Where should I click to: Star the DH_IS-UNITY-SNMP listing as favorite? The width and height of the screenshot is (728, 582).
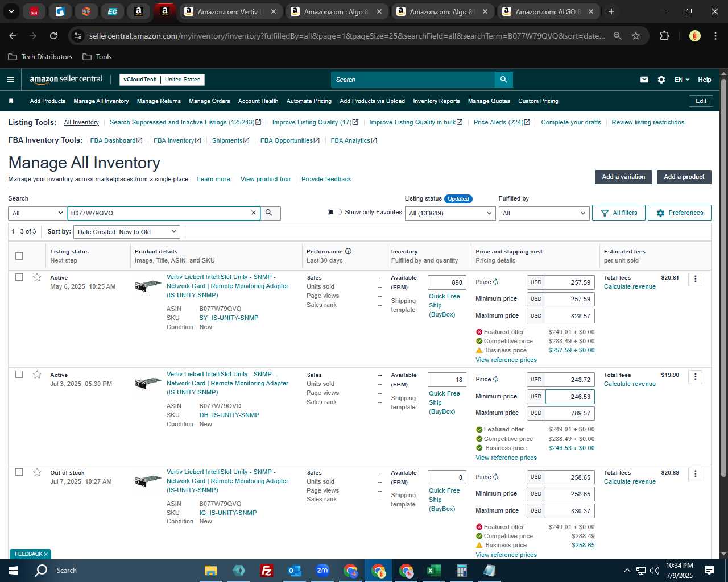click(37, 375)
